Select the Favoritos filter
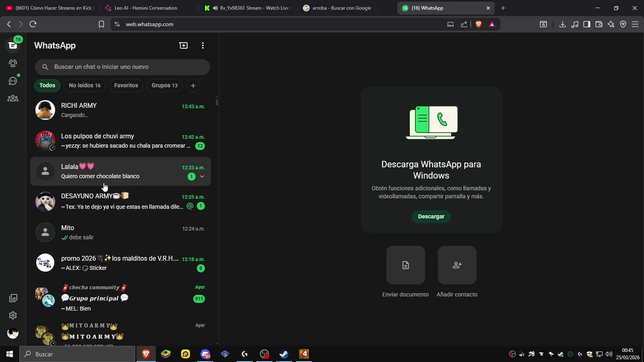 126,85
